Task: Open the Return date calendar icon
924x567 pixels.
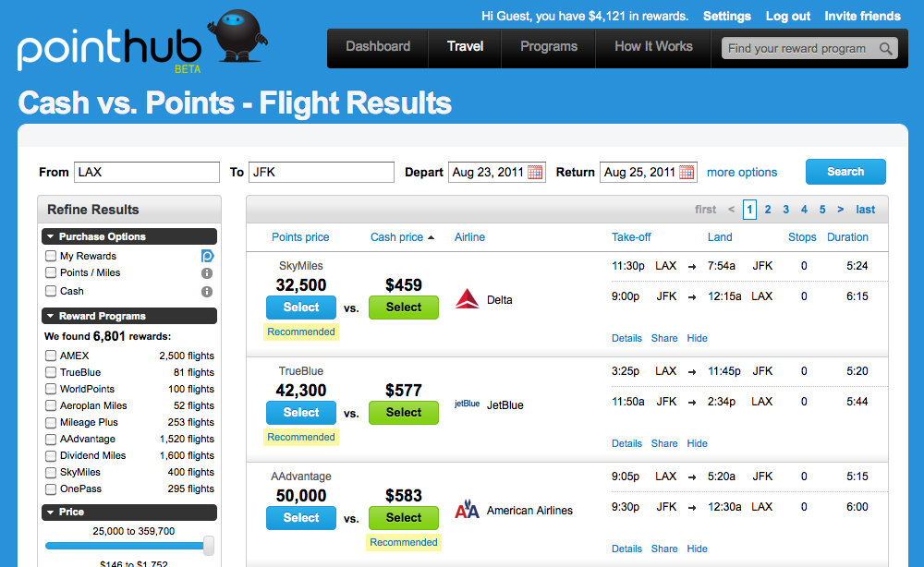Action: click(686, 172)
